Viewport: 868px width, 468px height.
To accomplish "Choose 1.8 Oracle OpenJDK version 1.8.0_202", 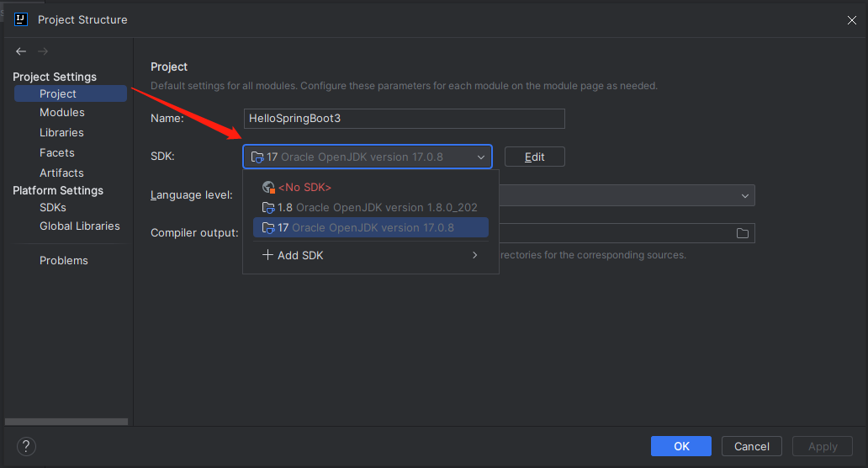I will point(371,208).
